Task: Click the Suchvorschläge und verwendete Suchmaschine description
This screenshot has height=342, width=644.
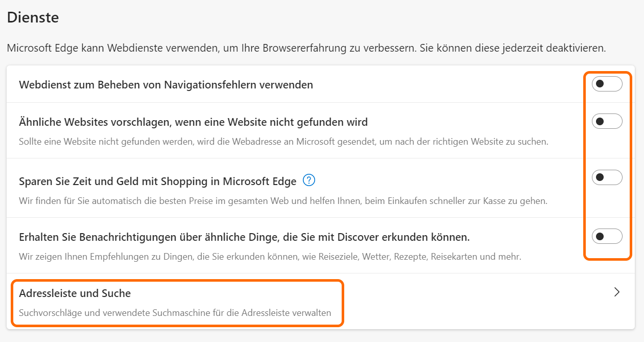Action: click(175, 312)
